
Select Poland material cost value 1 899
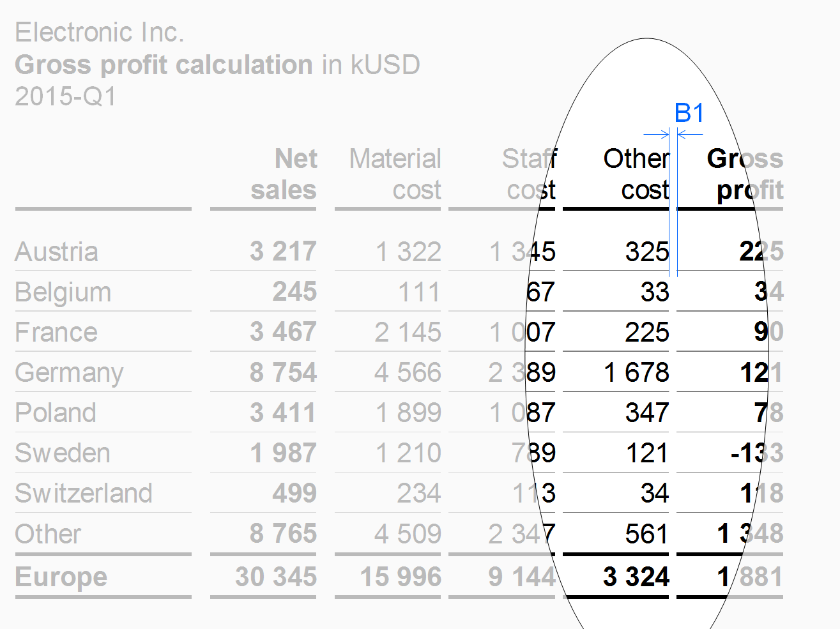pos(408,413)
